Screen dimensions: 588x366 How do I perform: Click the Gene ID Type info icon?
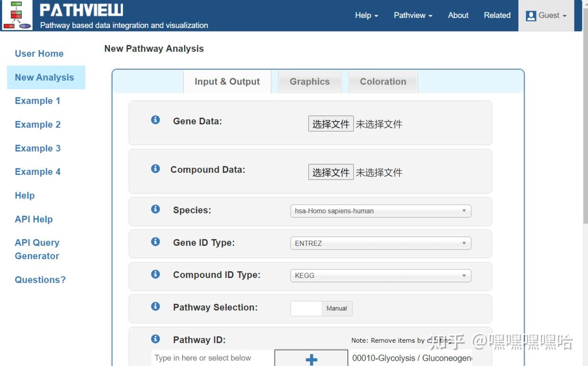click(155, 241)
